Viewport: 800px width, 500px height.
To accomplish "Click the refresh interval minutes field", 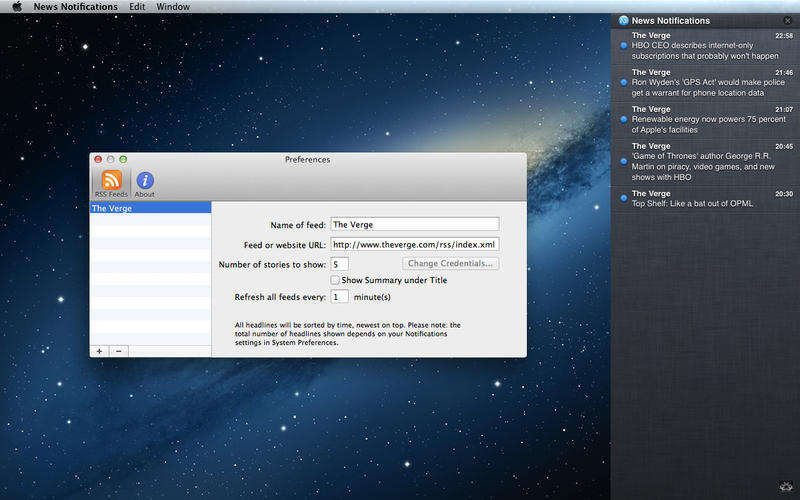I will (339, 296).
